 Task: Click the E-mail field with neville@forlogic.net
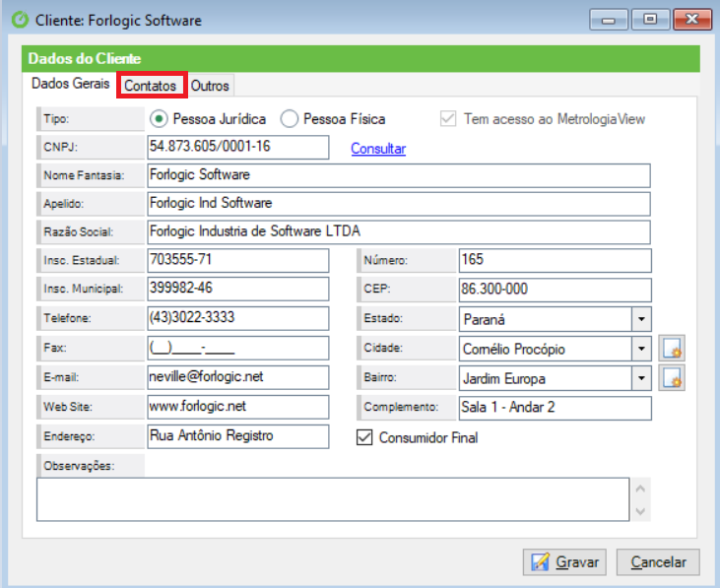(x=237, y=377)
